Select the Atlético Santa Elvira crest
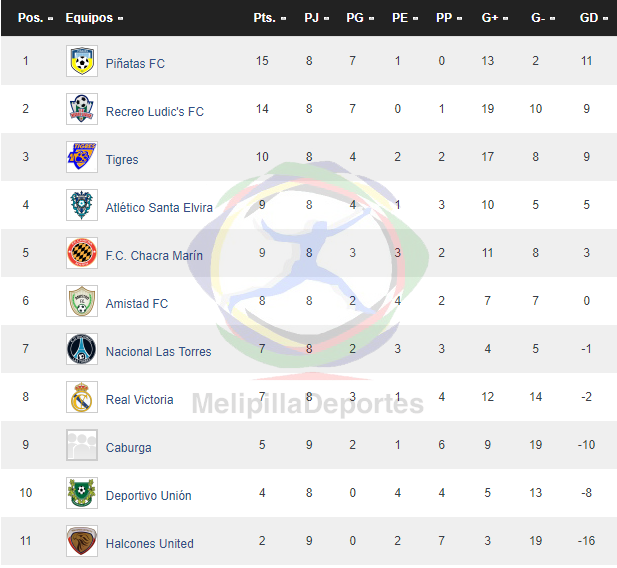617x568 pixels. click(82, 205)
